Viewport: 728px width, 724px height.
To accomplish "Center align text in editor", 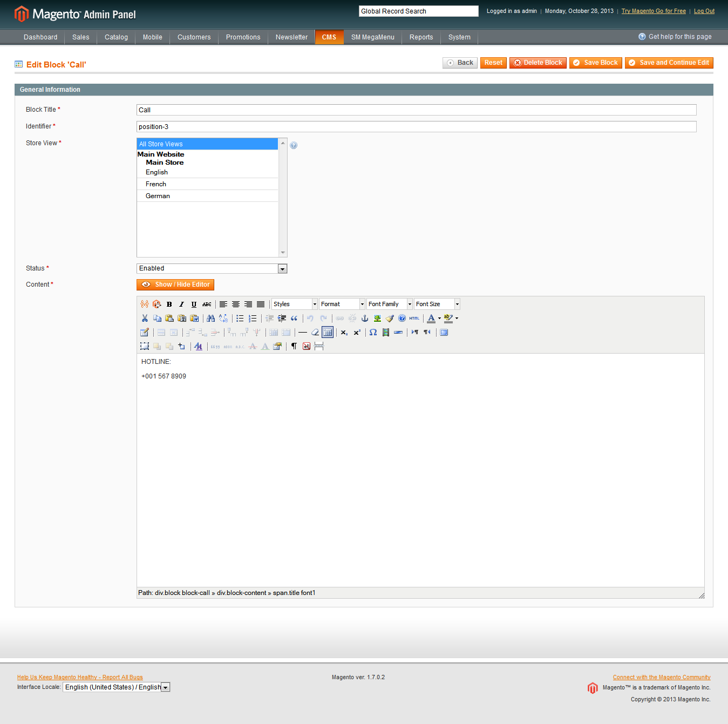I will (x=236, y=304).
